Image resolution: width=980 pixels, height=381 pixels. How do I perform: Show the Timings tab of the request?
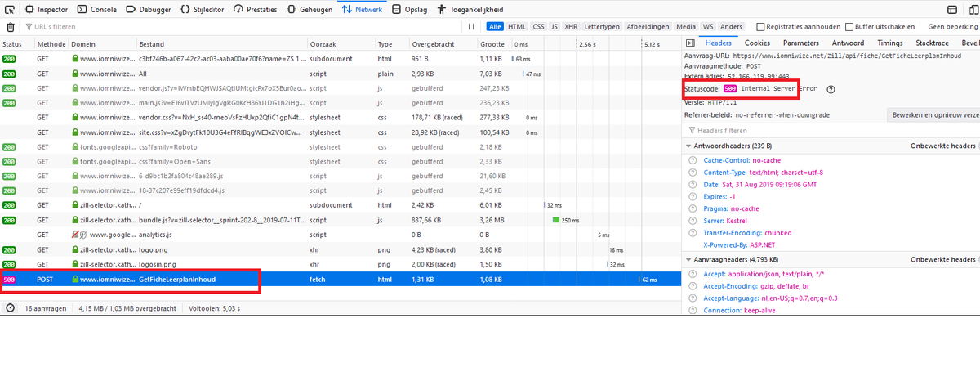point(890,43)
